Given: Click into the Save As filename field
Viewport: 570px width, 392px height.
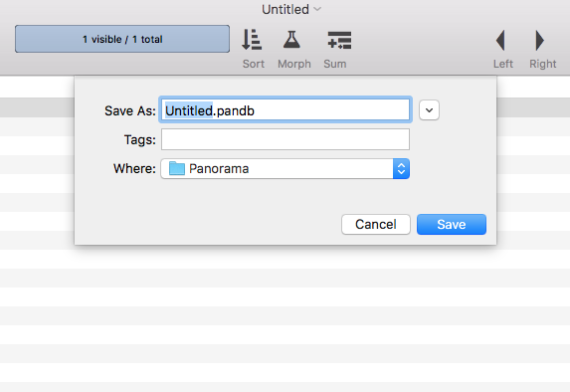Looking at the screenshot, I should tap(285, 109).
